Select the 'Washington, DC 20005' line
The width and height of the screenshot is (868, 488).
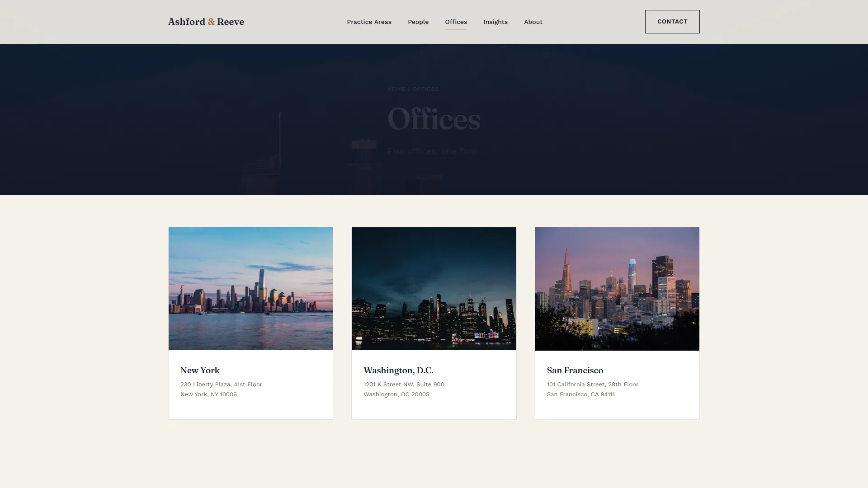point(396,394)
